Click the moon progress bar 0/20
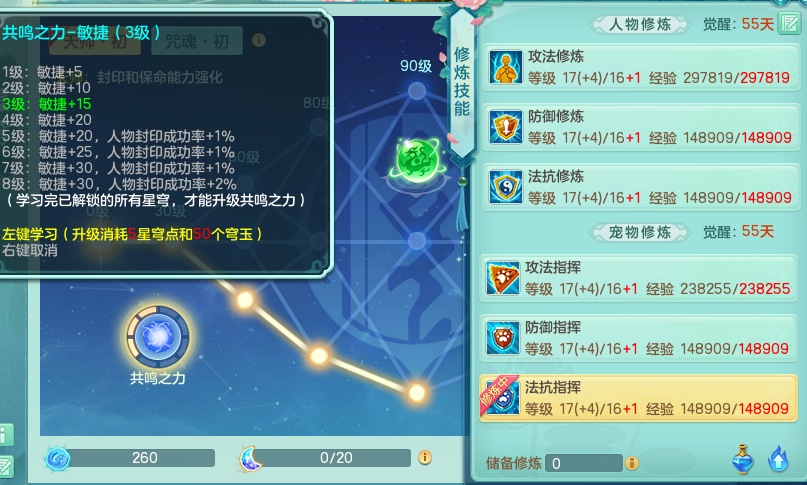807x485 pixels. click(335, 458)
